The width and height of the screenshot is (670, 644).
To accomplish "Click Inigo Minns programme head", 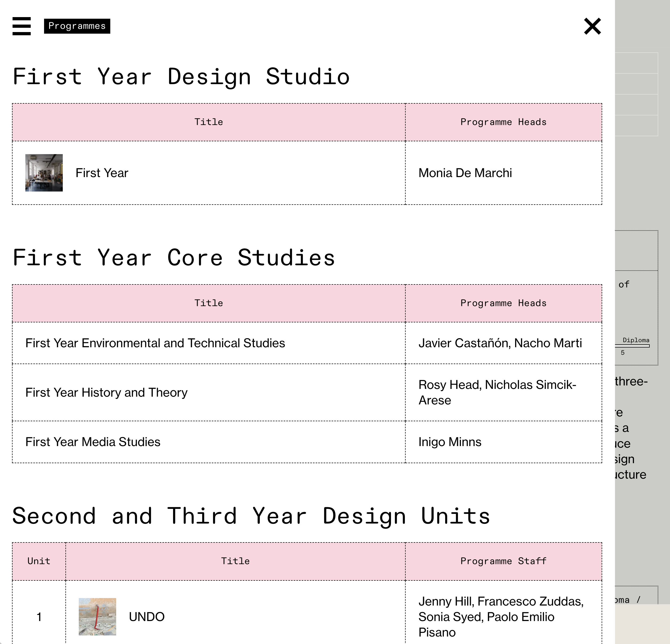I will coord(450,442).
